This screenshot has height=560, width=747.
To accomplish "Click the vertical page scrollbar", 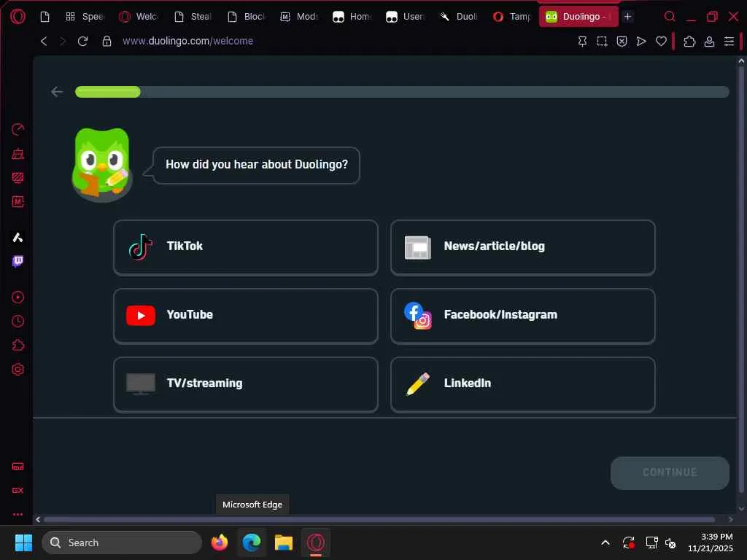I will [741, 279].
